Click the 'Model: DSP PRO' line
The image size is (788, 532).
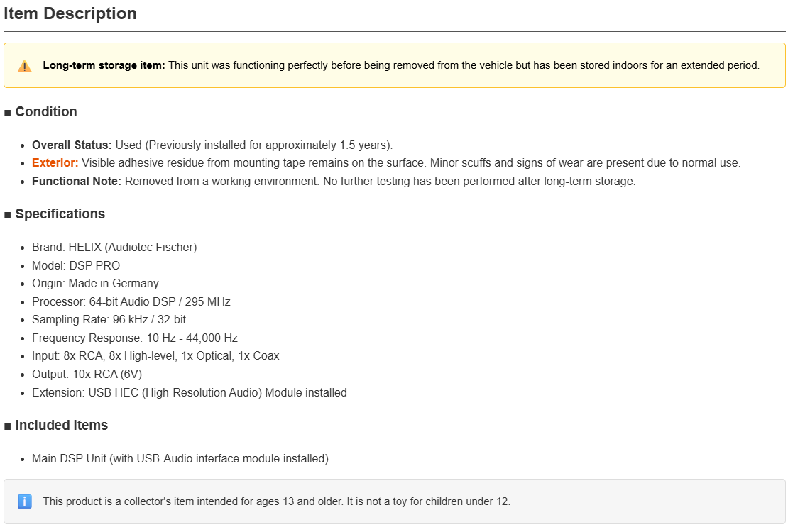pos(76,266)
